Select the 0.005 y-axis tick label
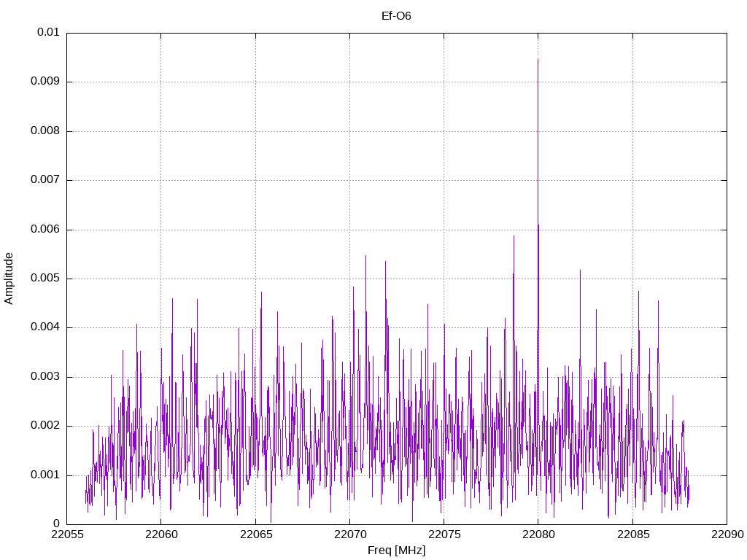The width and height of the screenshot is (747, 560). coord(45,279)
